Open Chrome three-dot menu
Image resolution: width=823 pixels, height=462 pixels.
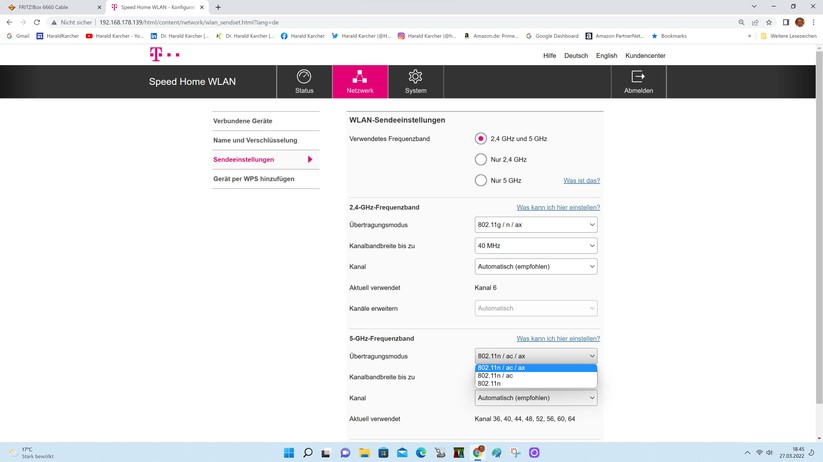(x=814, y=22)
